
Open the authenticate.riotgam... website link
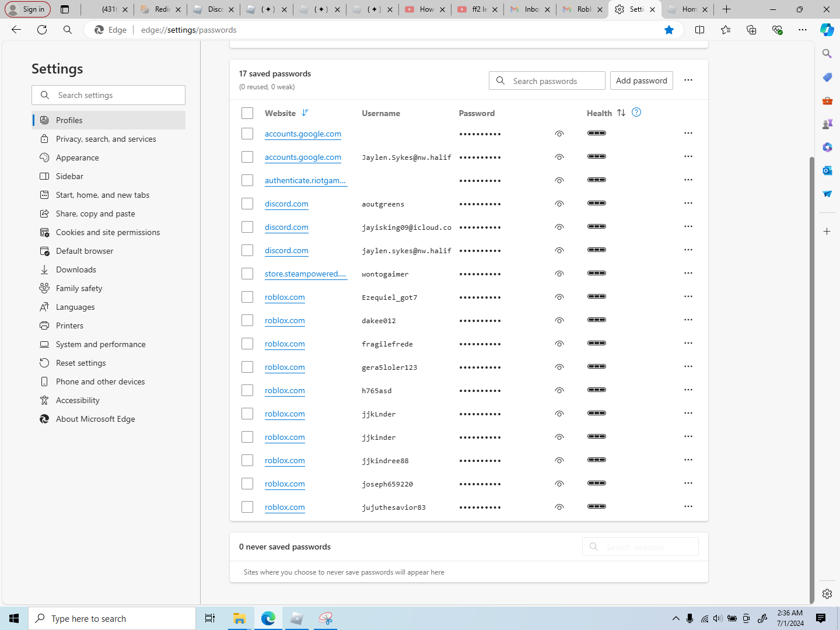[305, 180]
